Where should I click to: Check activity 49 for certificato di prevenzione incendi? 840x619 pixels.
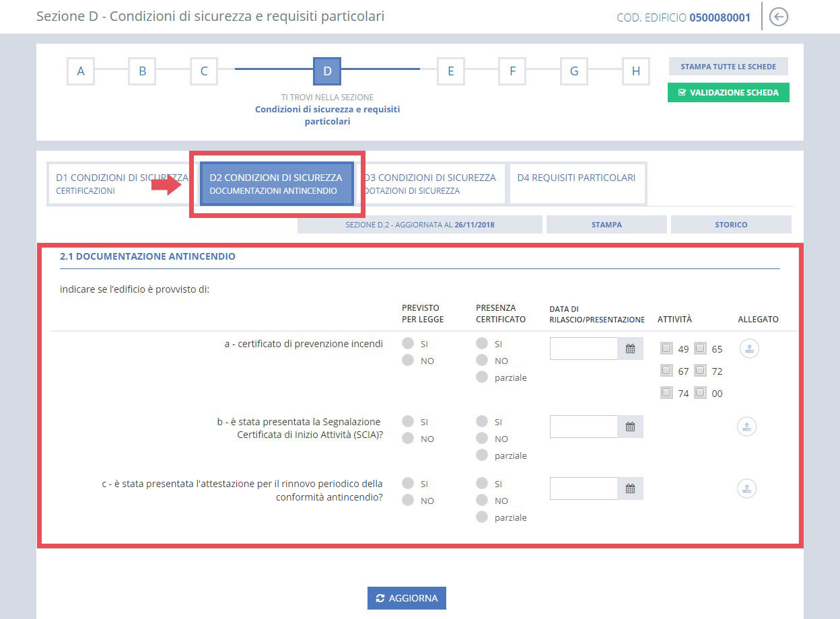click(x=667, y=349)
